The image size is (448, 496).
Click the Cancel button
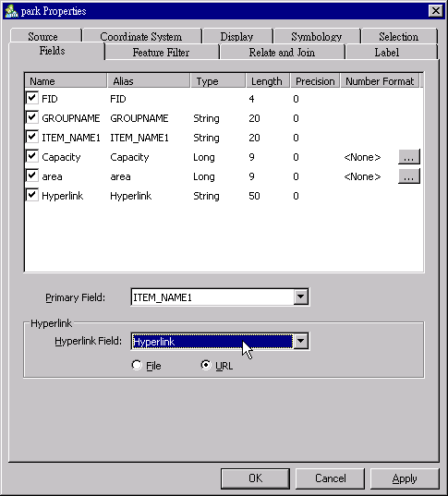(330, 478)
